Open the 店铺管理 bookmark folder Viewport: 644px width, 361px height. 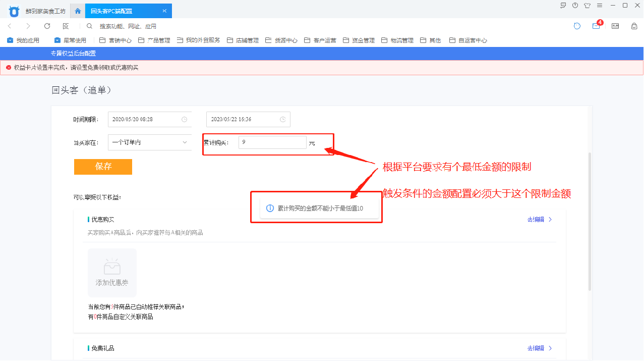pos(243,40)
